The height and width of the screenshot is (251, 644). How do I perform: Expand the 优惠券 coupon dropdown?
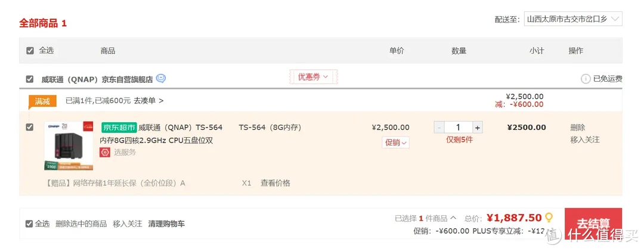point(313,77)
